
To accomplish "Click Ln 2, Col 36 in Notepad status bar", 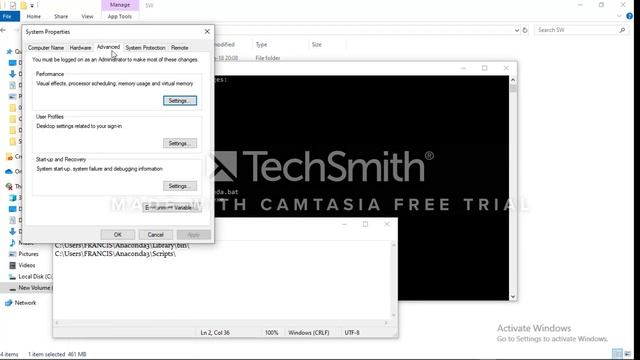I will coord(215,333).
